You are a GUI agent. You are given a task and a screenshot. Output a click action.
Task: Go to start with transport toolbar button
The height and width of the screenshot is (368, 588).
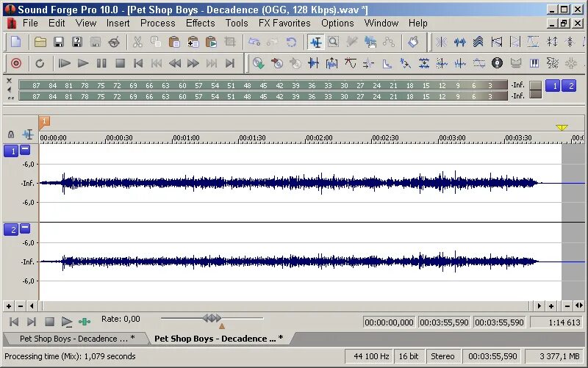pos(138,63)
